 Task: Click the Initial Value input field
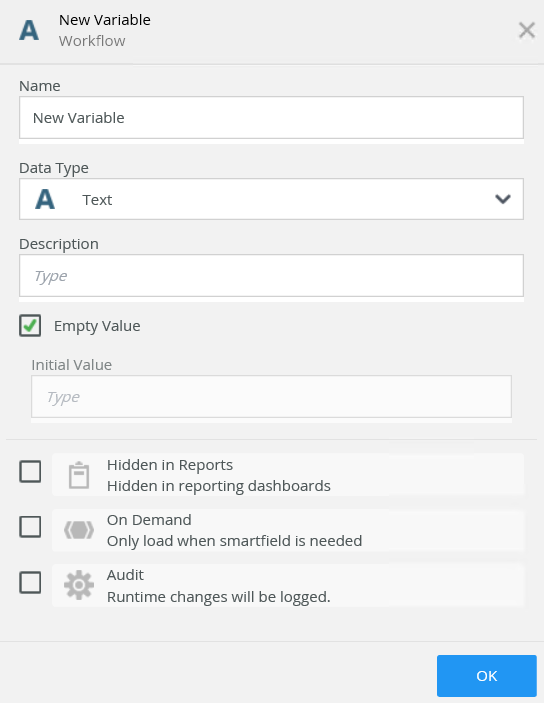(x=271, y=397)
